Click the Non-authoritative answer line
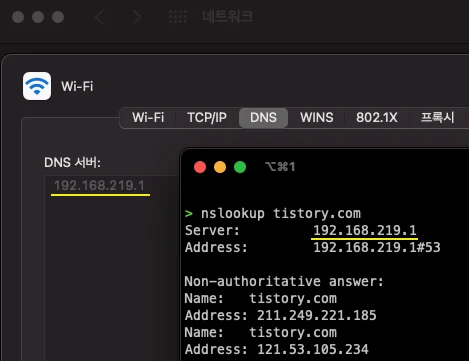This screenshot has height=361, width=469. (284, 281)
